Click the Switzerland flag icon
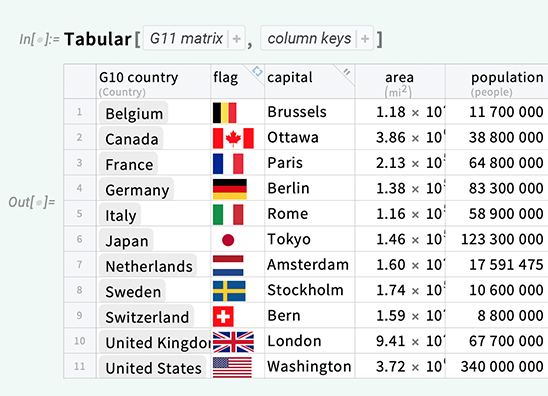Screen dimensions: 548x396 click(223, 316)
